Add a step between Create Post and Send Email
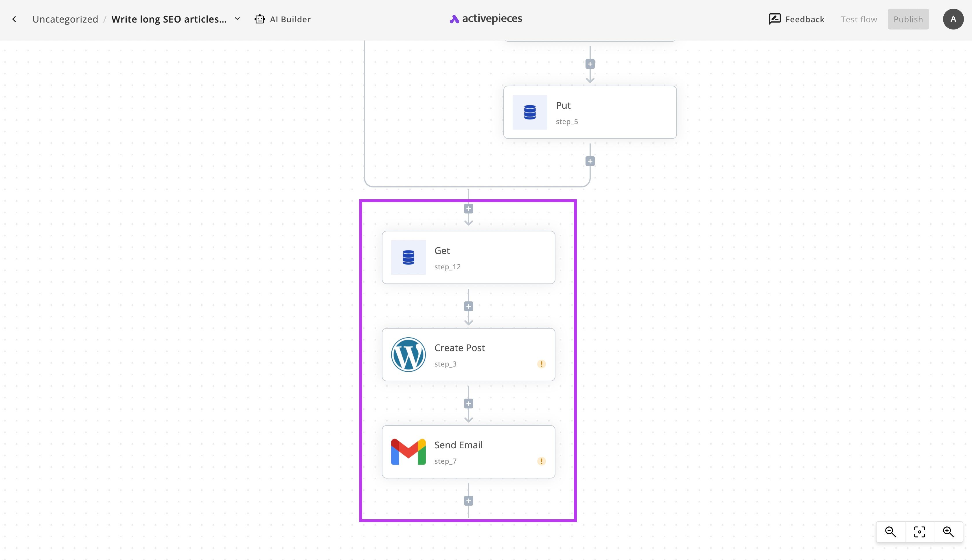This screenshot has width=972, height=560. coord(469,404)
